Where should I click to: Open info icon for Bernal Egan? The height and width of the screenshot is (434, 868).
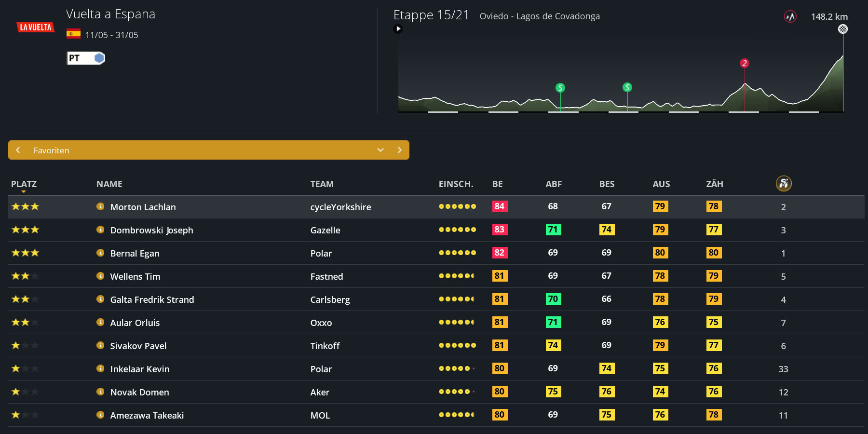tap(100, 253)
